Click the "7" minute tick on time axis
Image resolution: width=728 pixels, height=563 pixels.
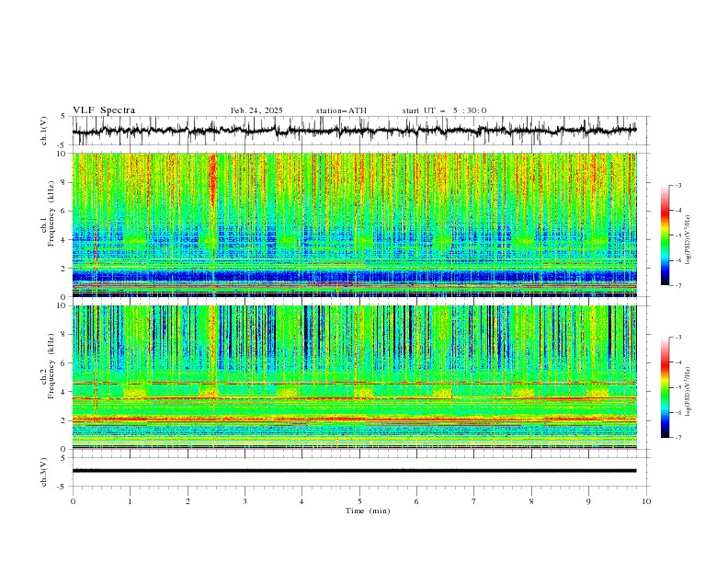tap(474, 501)
